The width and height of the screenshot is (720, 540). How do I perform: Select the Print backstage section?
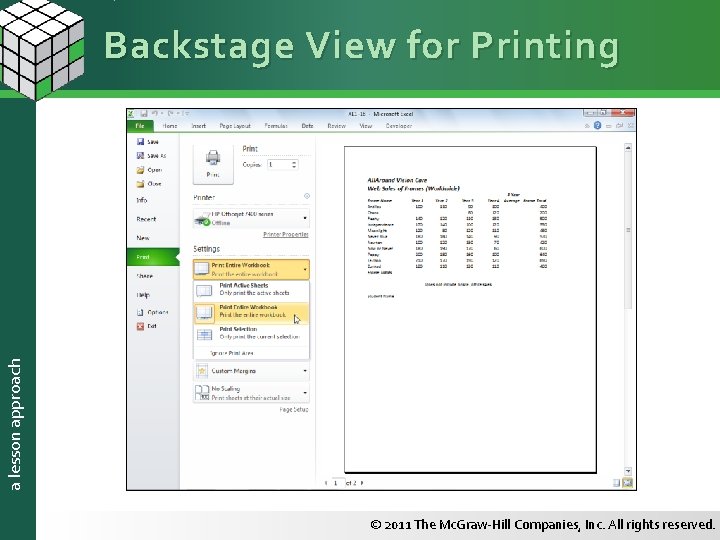point(153,257)
